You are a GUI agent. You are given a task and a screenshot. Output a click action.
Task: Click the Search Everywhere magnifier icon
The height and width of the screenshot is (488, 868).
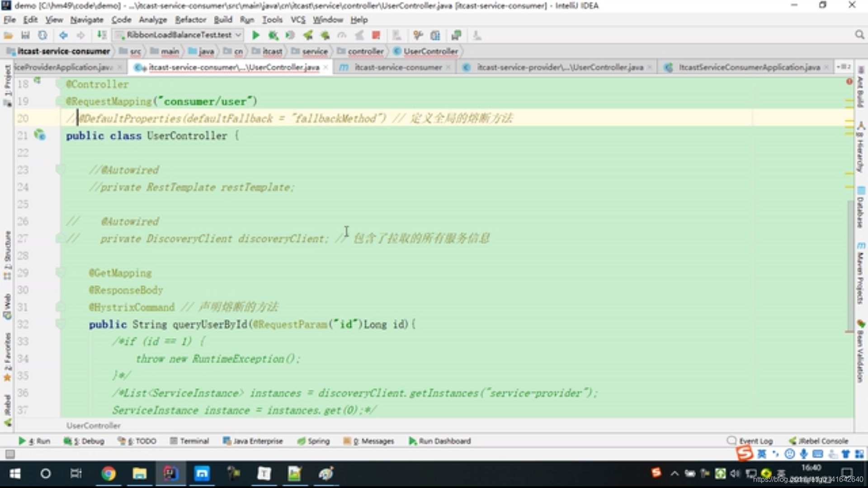[859, 35]
